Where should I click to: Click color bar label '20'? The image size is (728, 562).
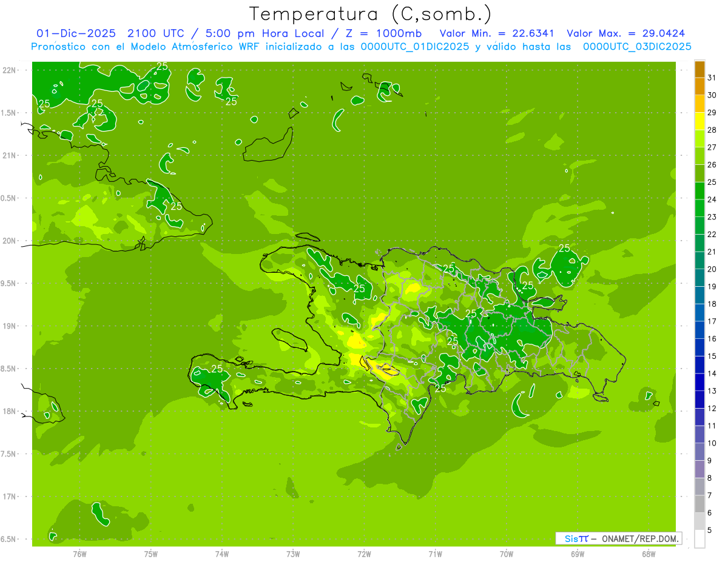tap(712, 269)
